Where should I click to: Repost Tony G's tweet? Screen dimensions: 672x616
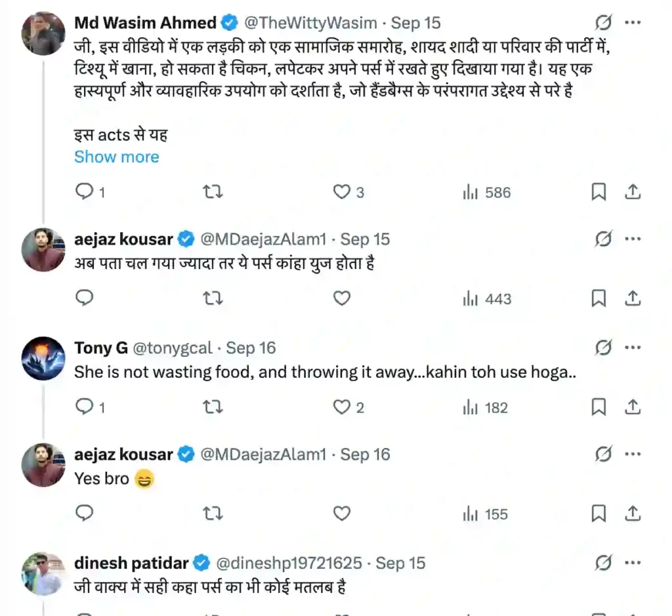click(x=212, y=407)
